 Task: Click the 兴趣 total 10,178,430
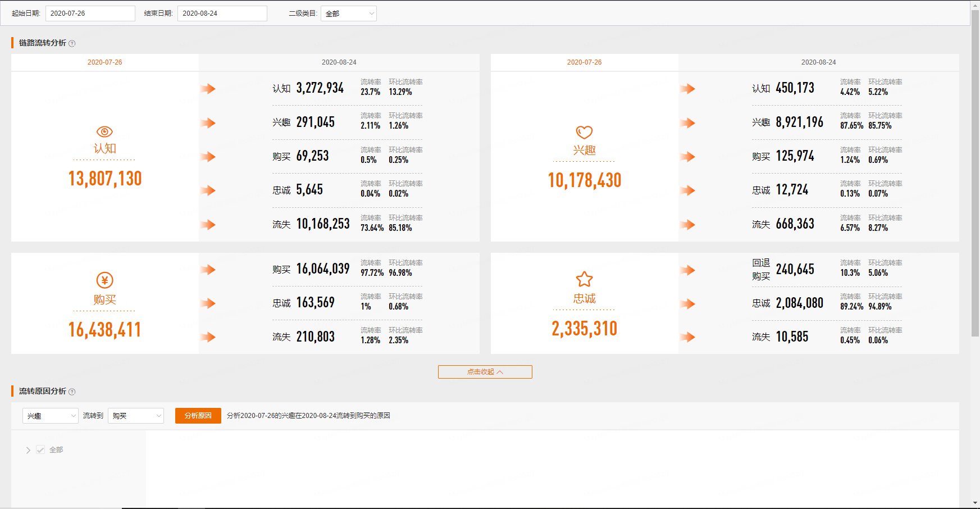point(584,180)
